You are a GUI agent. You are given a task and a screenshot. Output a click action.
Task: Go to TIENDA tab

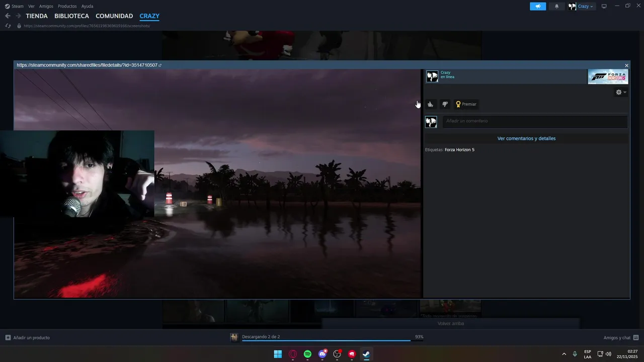coord(37,16)
